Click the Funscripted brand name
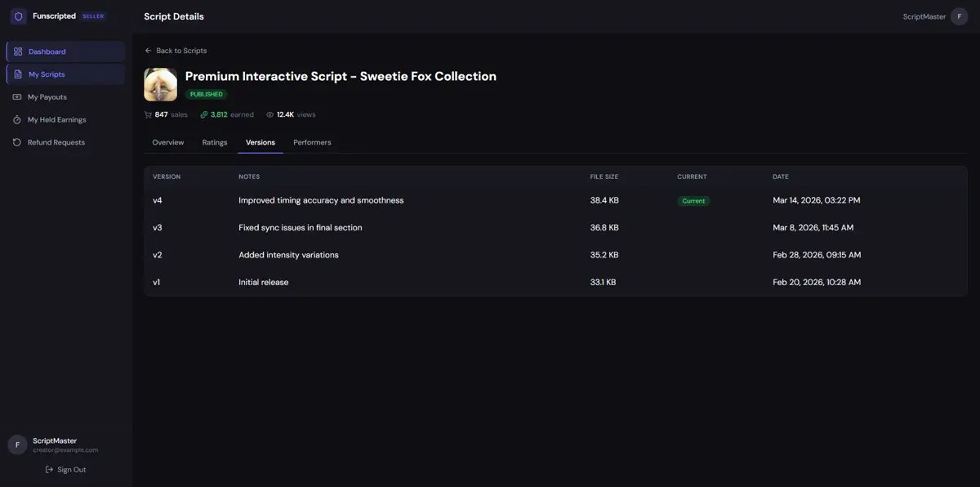Image resolution: width=980 pixels, height=487 pixels. click(54, 16)
